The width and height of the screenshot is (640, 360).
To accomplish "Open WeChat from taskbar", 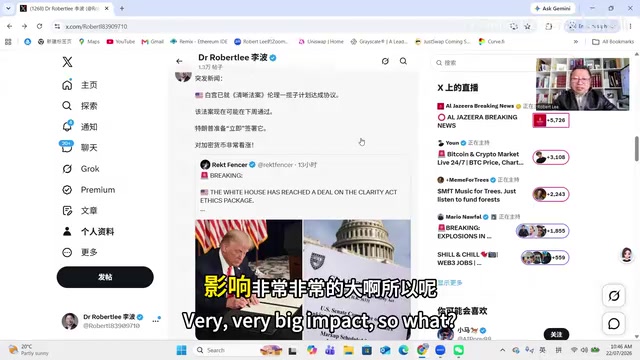I will (458, 350).
